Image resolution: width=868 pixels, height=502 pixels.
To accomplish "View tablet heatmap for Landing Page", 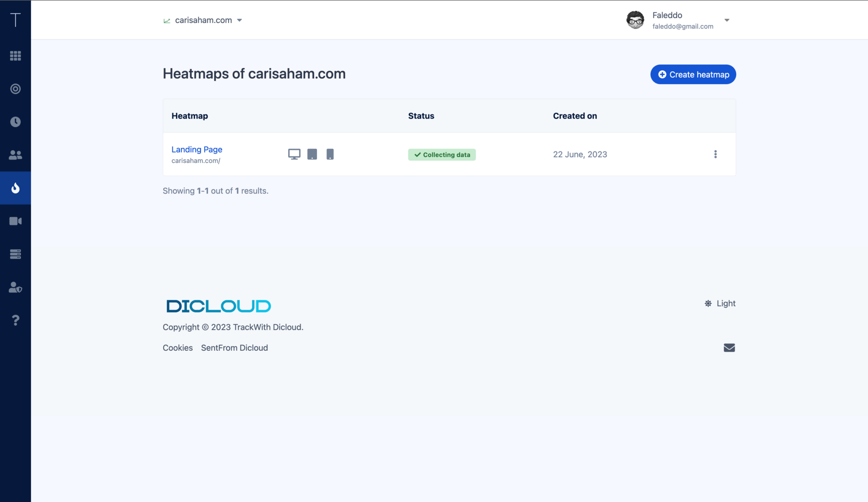I will point(312,154).
